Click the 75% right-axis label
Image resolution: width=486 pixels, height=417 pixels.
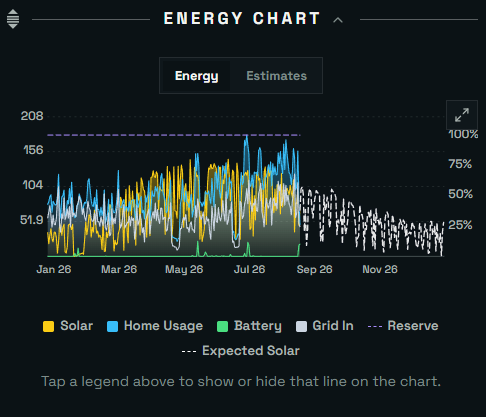pos(460,164)
